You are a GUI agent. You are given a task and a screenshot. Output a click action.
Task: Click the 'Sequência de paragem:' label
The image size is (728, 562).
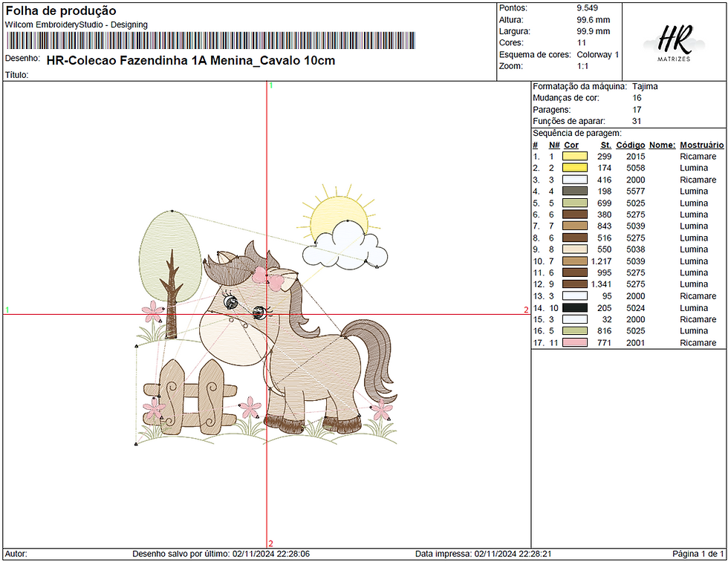(x=576, y=133)
